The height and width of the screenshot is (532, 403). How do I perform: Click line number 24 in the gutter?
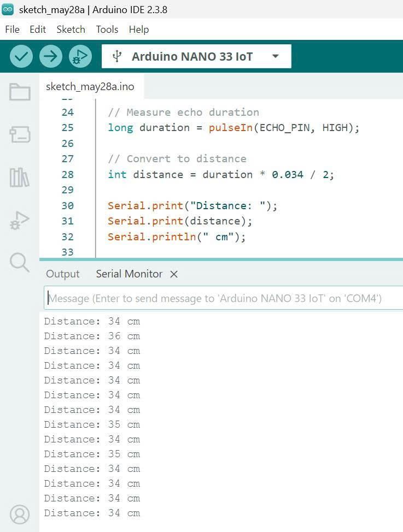pyautogui.click(x=68, y=113)
